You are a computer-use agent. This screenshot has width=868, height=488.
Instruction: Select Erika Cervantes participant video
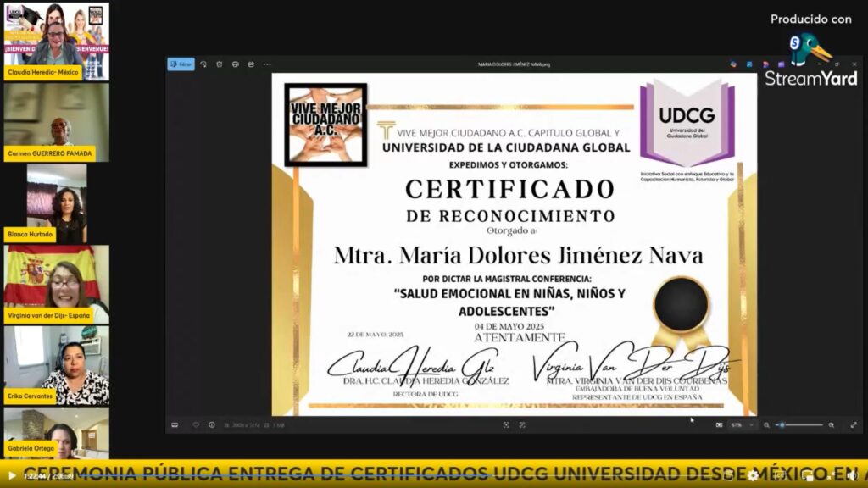[57, 365]
